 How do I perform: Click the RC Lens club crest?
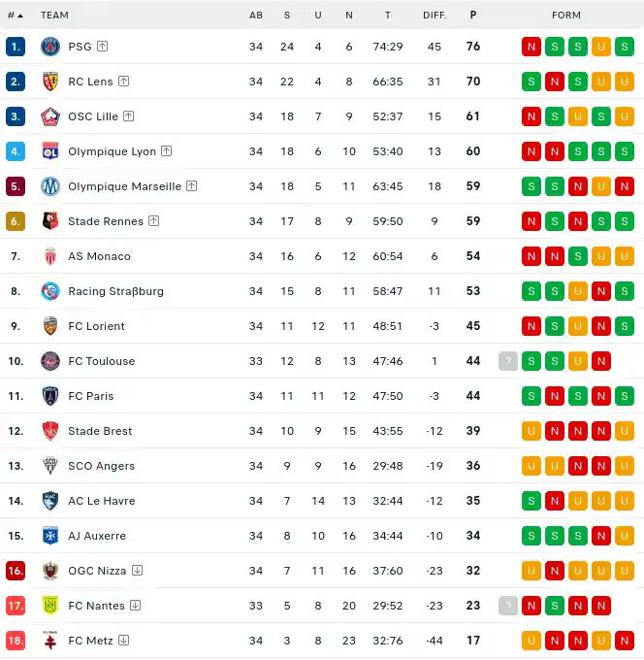[x=50, y=82]
